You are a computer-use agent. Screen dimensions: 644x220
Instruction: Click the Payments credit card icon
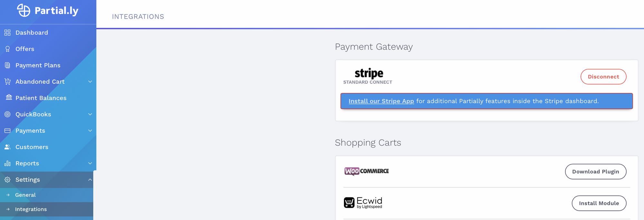(7, 130)
